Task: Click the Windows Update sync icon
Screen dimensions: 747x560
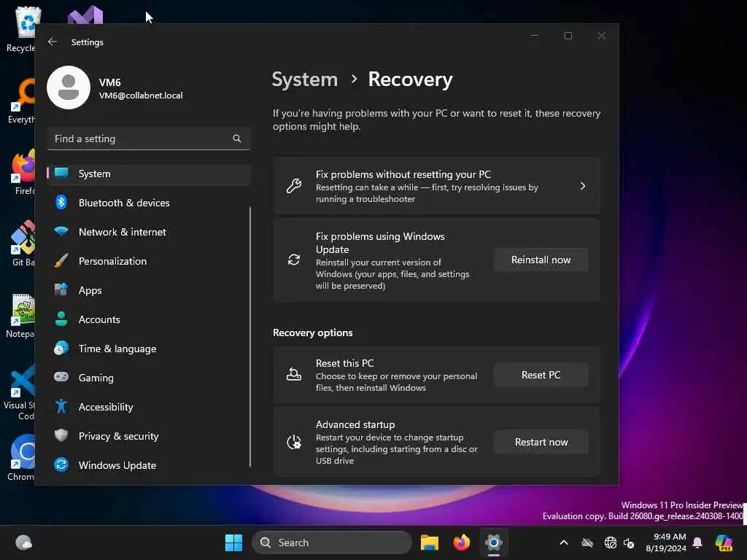Action: [x=61, y=464]
